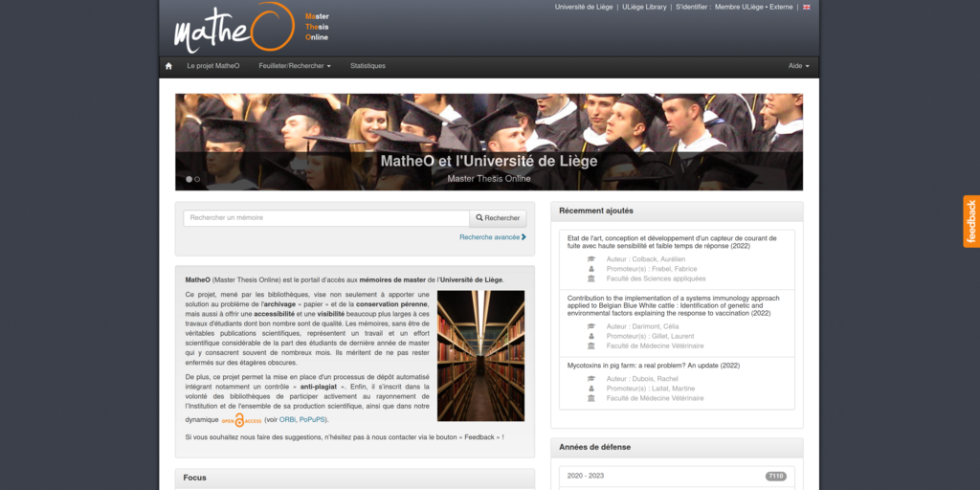980x490 pixels.
Task: Open the Statistiques menu item
Action: coord(367,66)
